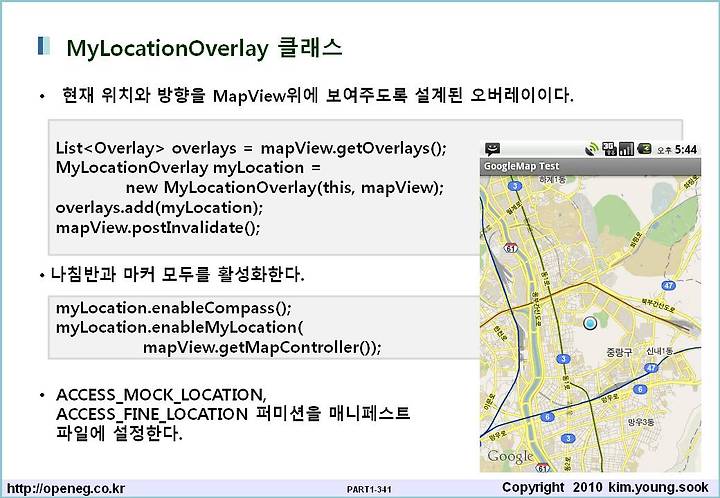Tap the green battery status icon

[x=644, y=149]
